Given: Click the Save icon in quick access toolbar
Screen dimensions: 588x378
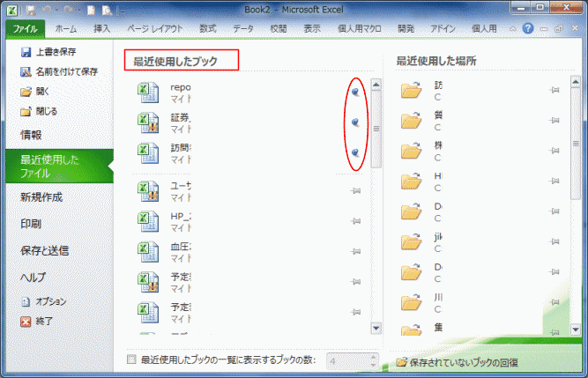Looking at the screenshot, I should pos(31,10).
